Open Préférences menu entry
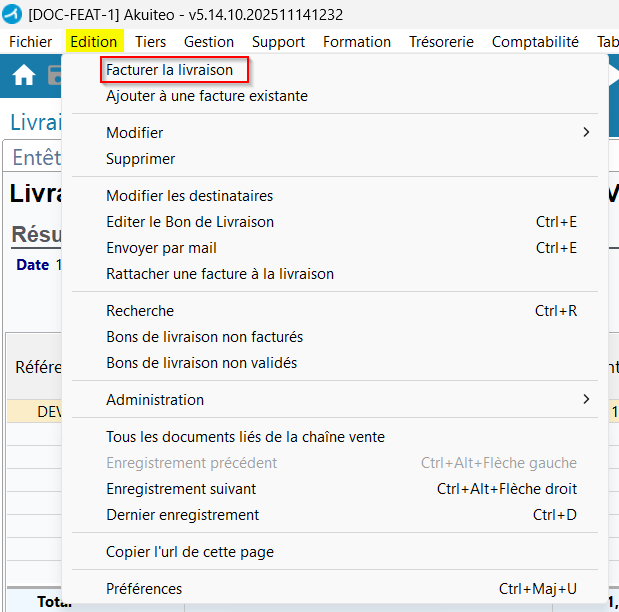 pyautogui.click(x=144, y=589)
